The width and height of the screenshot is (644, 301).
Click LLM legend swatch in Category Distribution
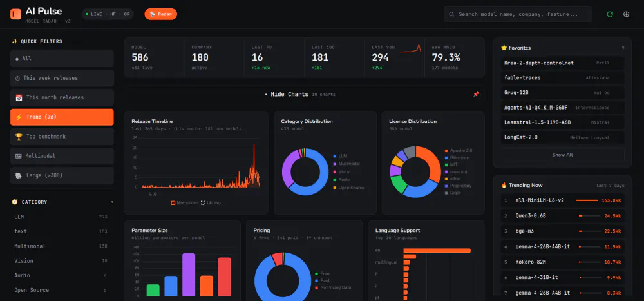click(x=335, y=156)
